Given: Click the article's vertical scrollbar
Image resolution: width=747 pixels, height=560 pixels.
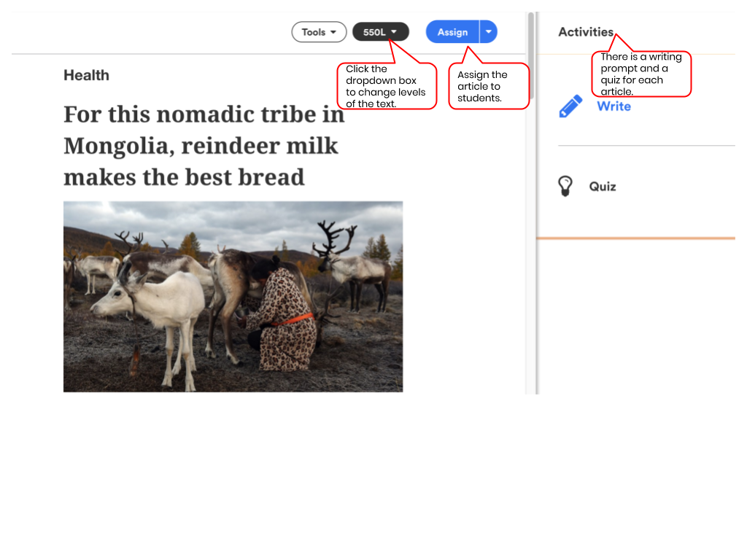Looking at the screenshot, I should [531, 56].
